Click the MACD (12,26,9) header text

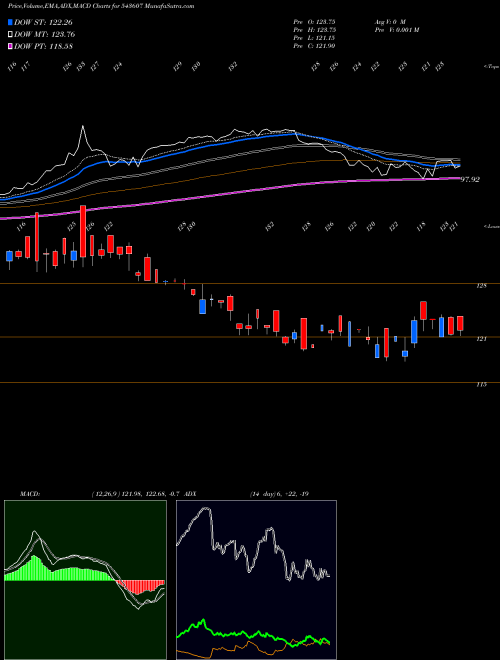(x=101, y=494)
